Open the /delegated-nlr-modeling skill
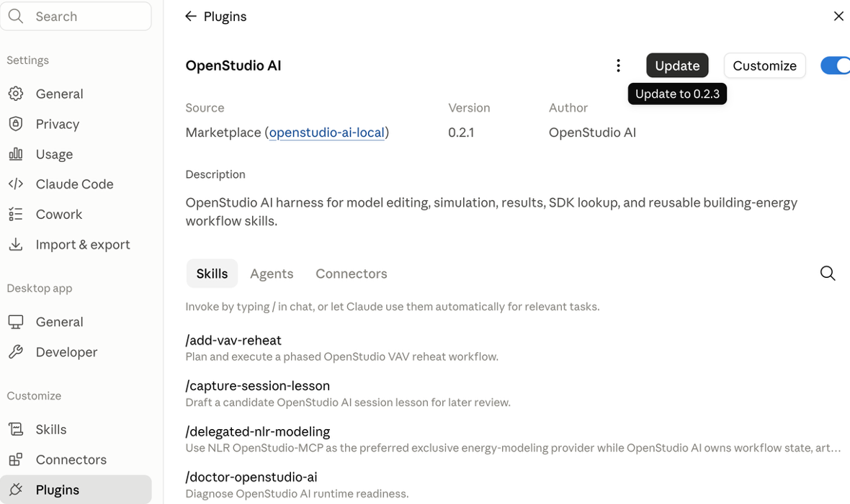Viewport: 850px width, 504px height. 257,432
